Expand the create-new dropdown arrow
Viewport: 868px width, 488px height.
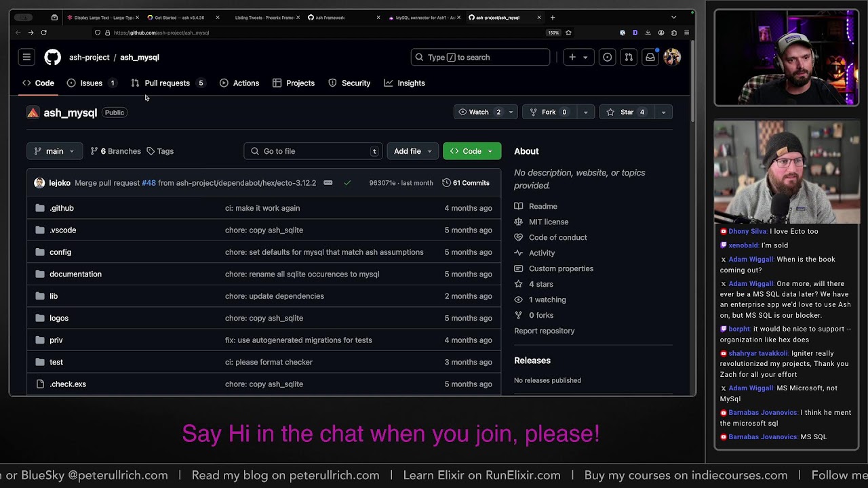(585, 58)
